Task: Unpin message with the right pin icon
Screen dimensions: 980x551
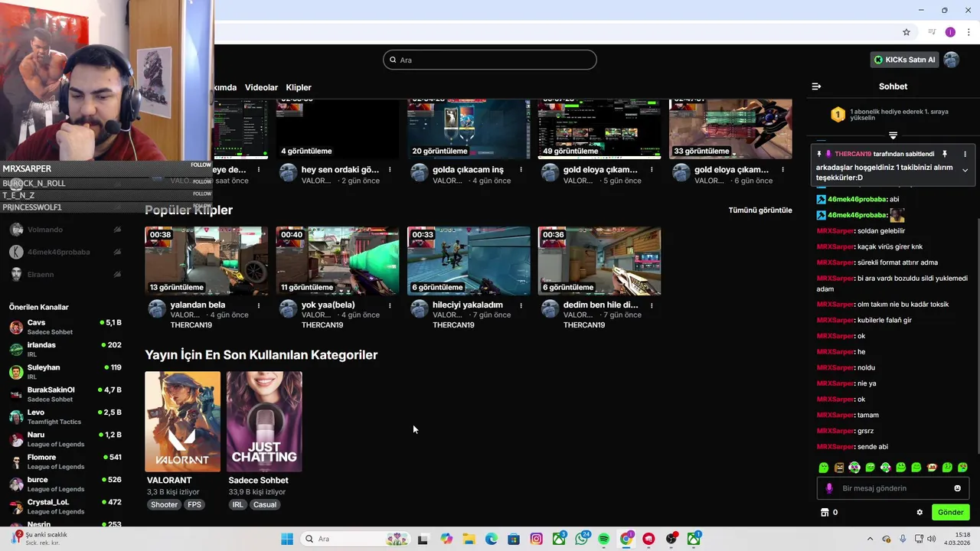Action: [x=945, y=154]
